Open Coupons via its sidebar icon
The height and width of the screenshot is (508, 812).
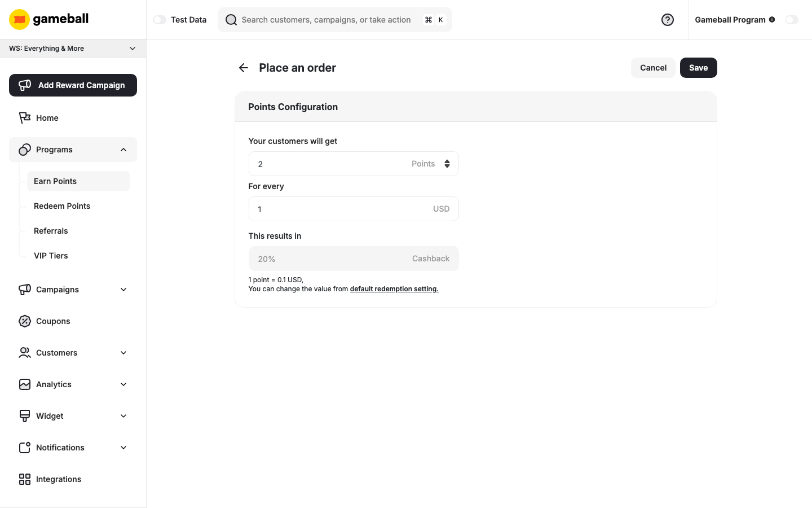coord(25,321)
